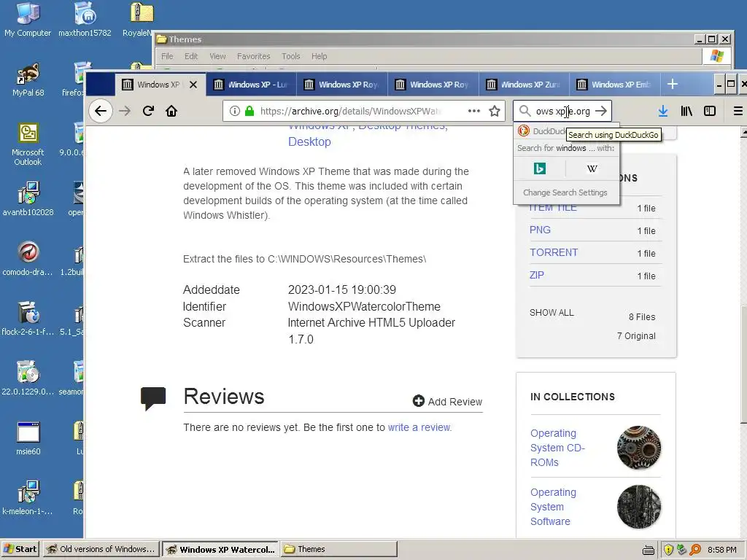Switch to third tab Windows XP Roy
The width and height of the screenshot is (747, 560).
[x=341, y=85]
